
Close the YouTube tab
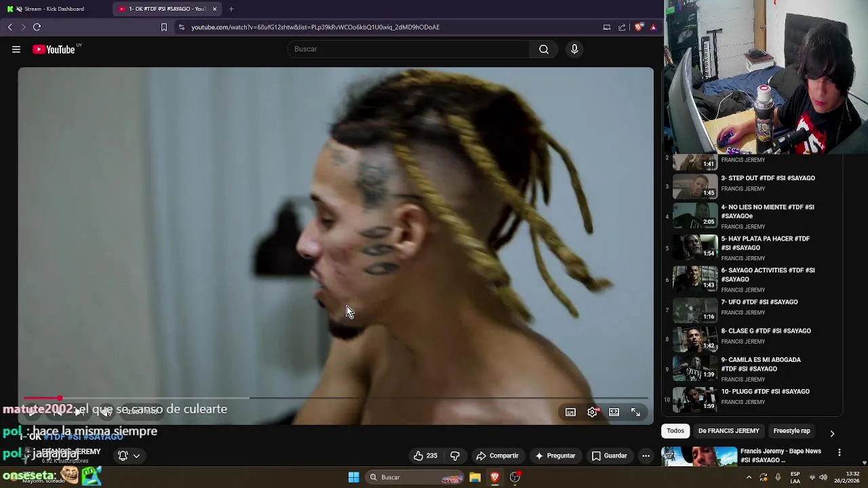pyautogui.click(x=215, y=9)
